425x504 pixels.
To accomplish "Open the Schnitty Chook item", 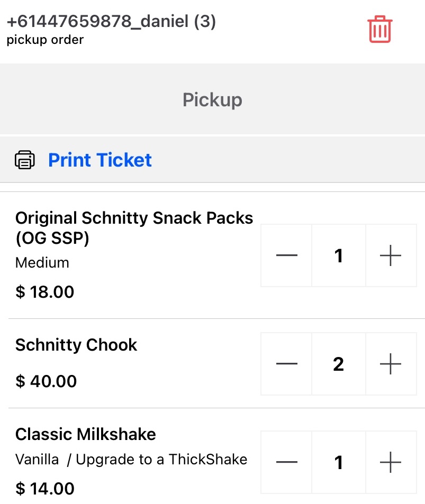I will pyautogui.click(x=76, y=345).
